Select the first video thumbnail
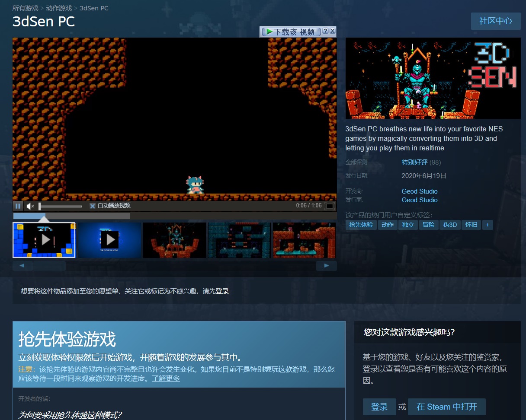The width and height of the screenshot is (526, 420). pyautogui.click(x=44, y=240)
